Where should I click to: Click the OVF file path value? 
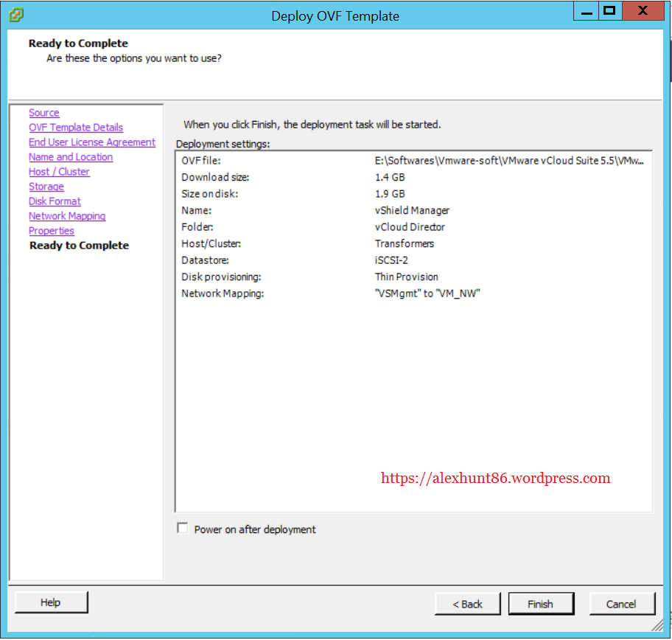coord(509,161)
